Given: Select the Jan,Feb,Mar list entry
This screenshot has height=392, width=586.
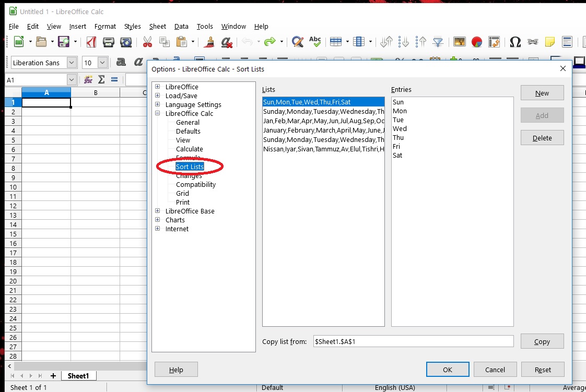Looking at the screenshot, I should point(323,121).
